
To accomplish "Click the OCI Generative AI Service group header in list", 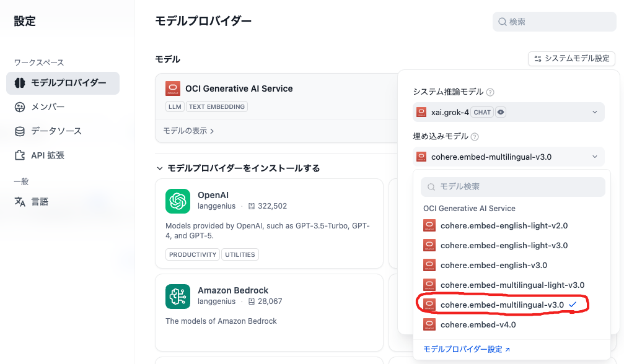I will click(469, 209).
